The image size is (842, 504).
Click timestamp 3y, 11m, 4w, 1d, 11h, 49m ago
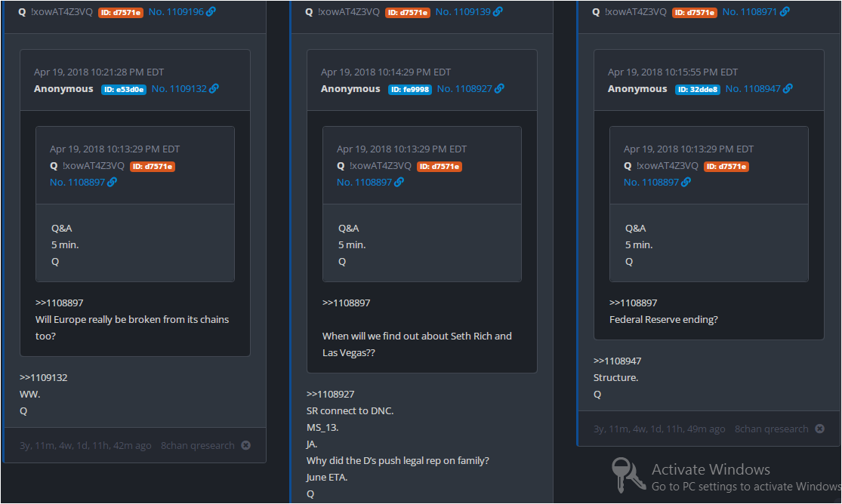click(659, 429)
